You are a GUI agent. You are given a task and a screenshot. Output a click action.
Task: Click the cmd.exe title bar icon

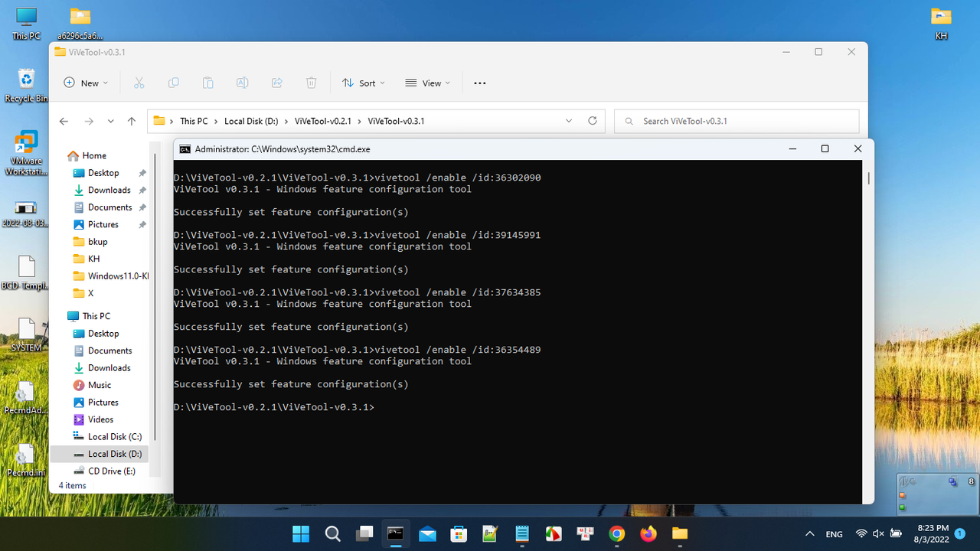[185, 149]
